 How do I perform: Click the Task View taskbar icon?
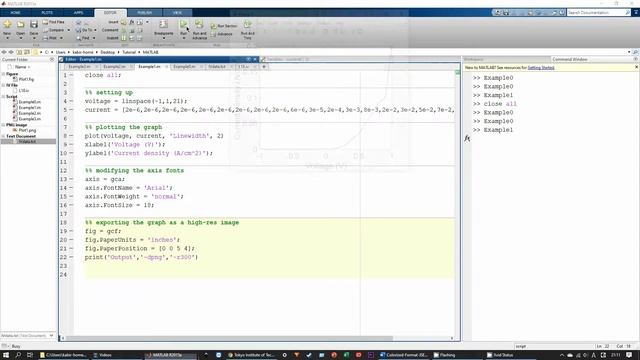[30, 355]
